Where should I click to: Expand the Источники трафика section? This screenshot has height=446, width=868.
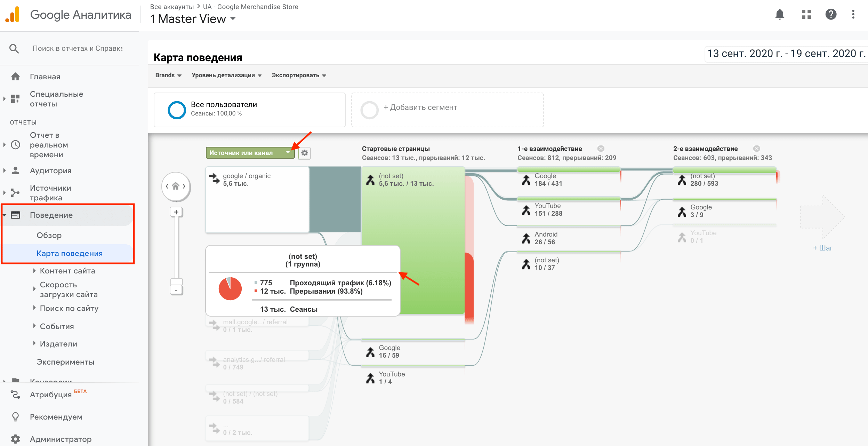[x=4, y=193]
